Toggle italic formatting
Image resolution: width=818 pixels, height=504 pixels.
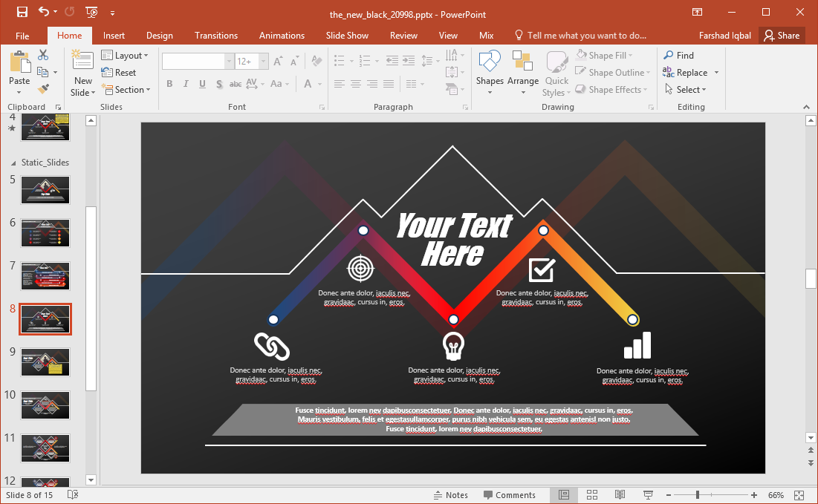tap(186, 84)
